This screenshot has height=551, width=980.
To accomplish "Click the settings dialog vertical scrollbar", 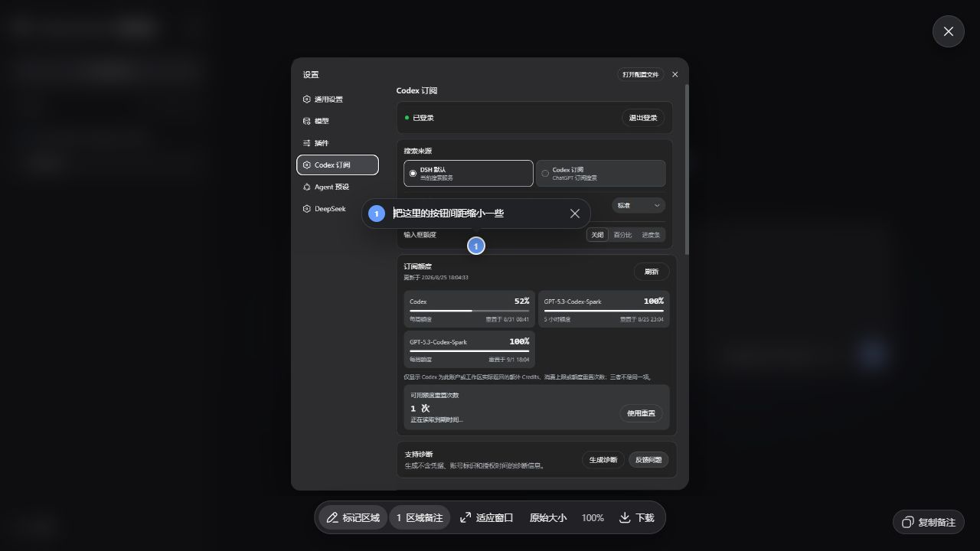I will tap(687, 170).
